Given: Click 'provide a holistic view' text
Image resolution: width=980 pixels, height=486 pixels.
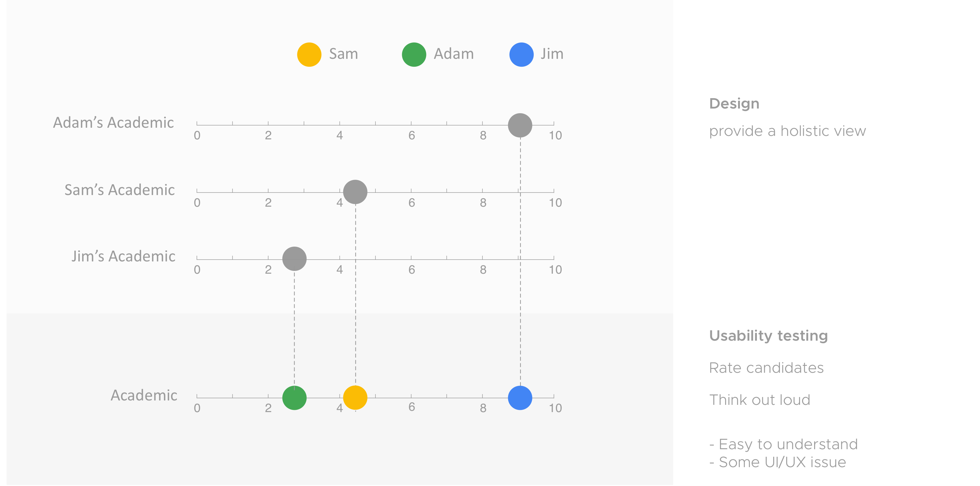Looking at the screenshot, I should (x=787, y=131).
